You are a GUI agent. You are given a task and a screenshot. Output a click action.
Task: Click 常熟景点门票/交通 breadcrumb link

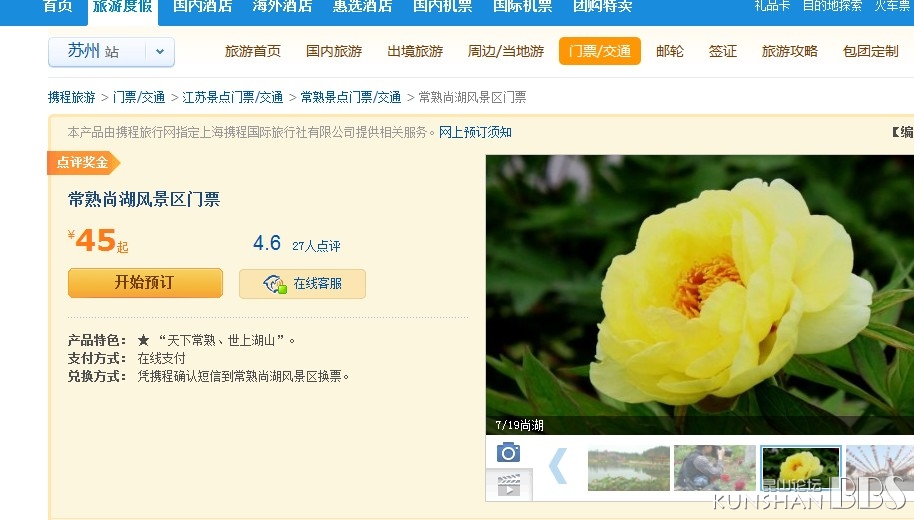point(351,97)
